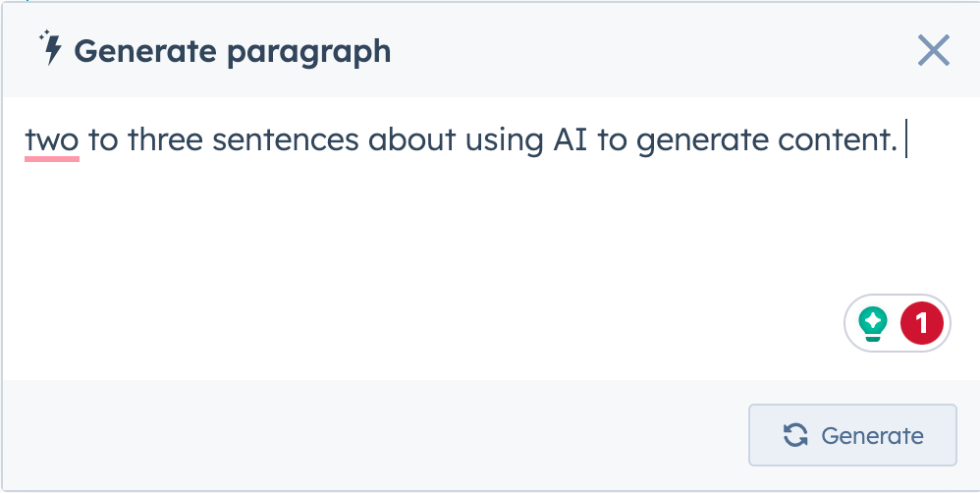Screen dimensions: 980x493
Task: Click the refresh arrows icon on Generate
Action: tap(795, 435)
